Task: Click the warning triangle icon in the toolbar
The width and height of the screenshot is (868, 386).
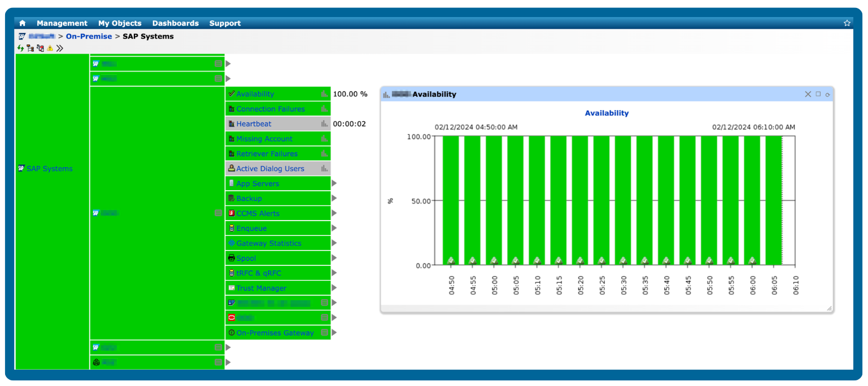Action: coord(50,48)
